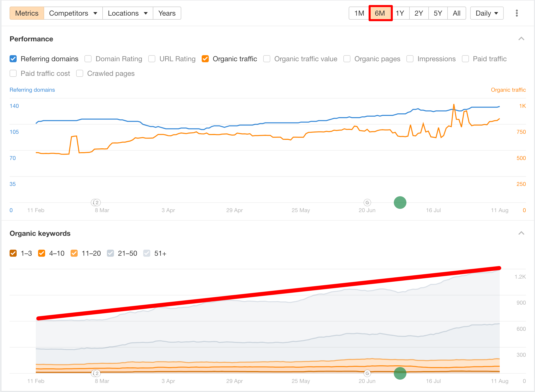
Task: Click the 2-updates marker near 8 Mar
Action: pyautogui.click(x=96, y=202)
